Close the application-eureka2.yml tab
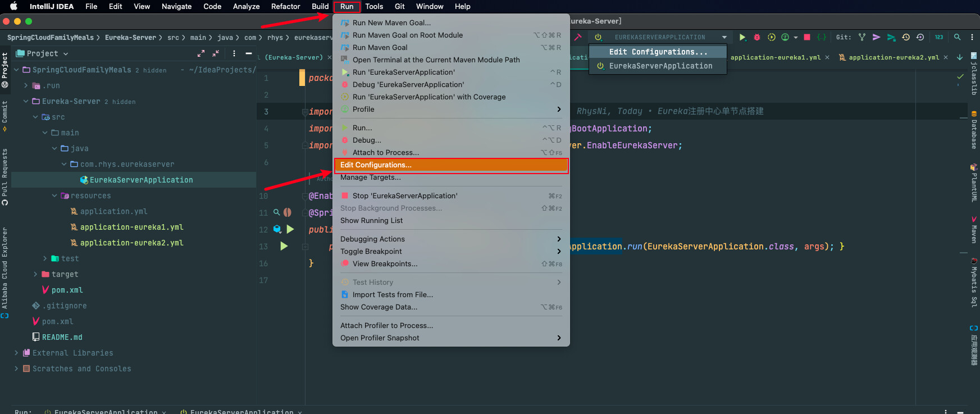980x414 pixels. [x=945, y=57]
